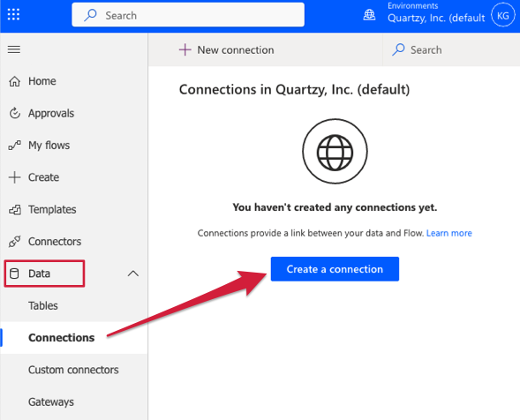Click the My flows icon

point(14,146)
